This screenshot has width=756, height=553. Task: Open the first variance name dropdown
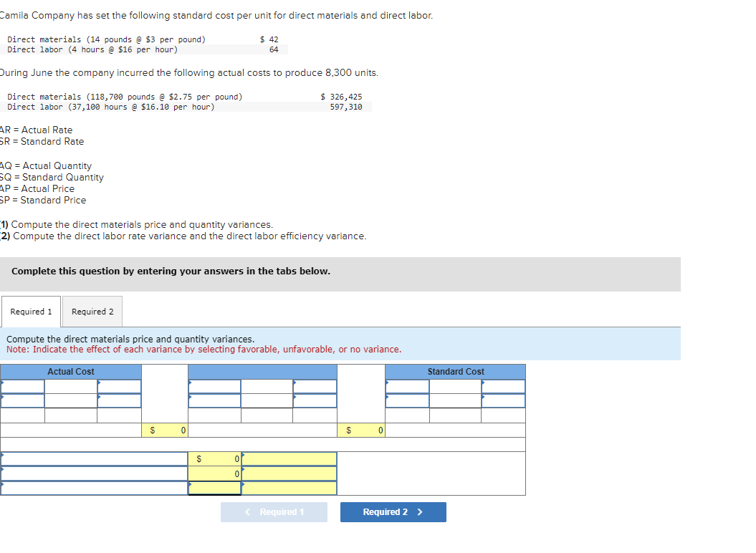pos(94,459)
